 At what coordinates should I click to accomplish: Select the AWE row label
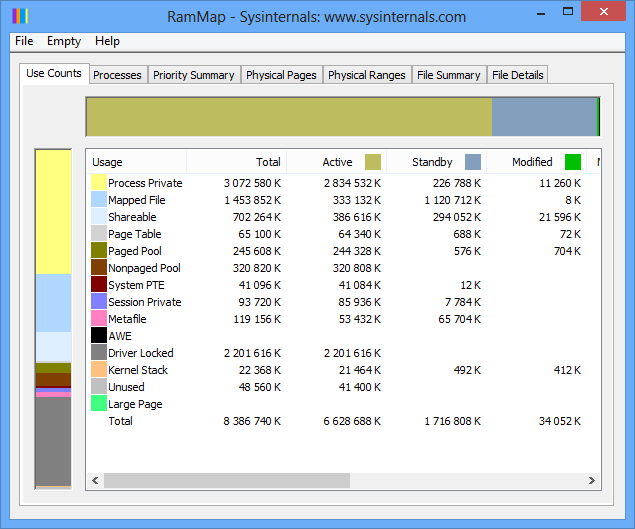(120, 336)
